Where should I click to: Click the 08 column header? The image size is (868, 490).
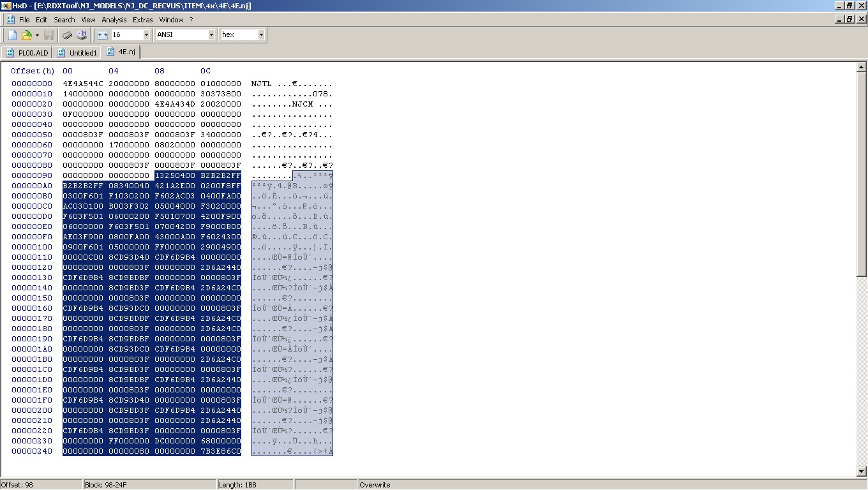[160, 71]
